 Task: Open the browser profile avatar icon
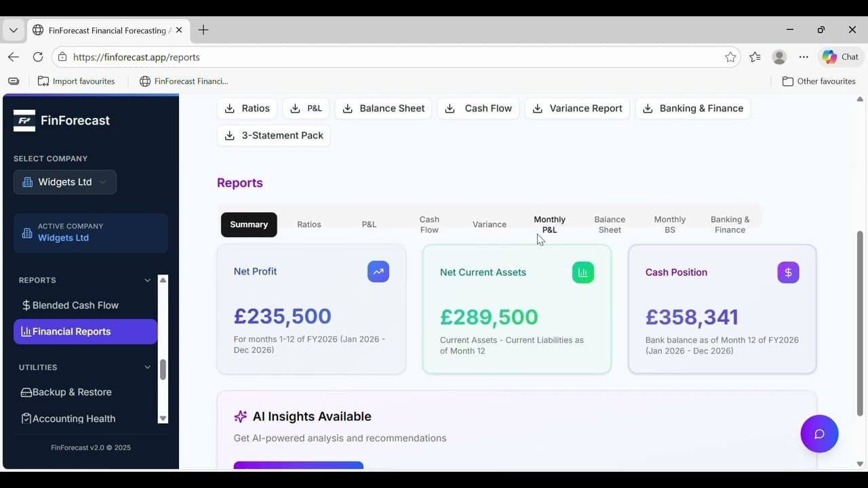coord(779,57)
